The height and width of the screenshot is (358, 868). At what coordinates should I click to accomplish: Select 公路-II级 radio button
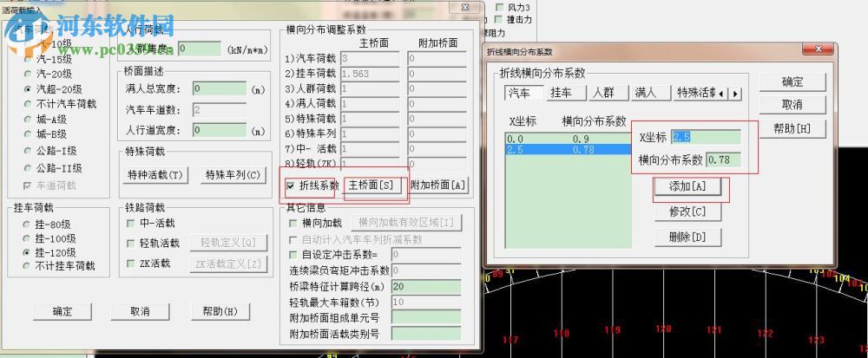click(27, 168)
